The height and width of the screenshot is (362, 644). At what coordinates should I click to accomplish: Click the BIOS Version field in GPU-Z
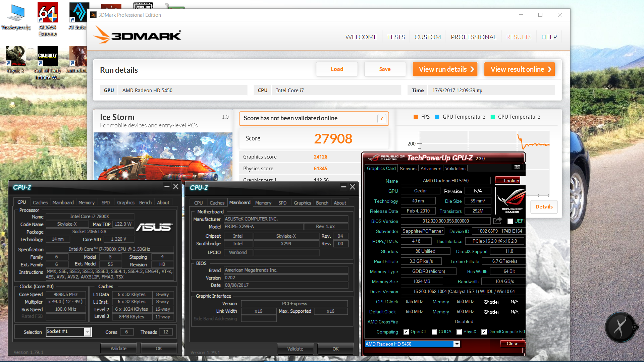(445, 221)
